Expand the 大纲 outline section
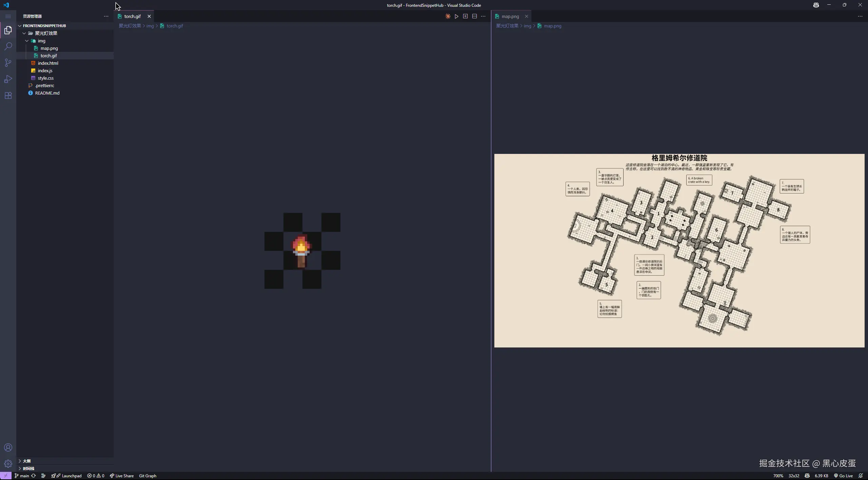 [x=26, y=461]
